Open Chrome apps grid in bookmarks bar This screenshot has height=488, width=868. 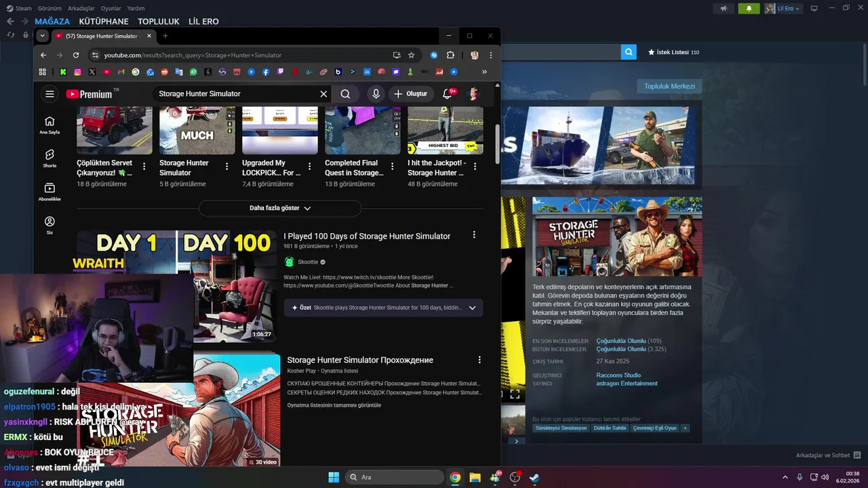pyautogui.click(x=43, y=72)
